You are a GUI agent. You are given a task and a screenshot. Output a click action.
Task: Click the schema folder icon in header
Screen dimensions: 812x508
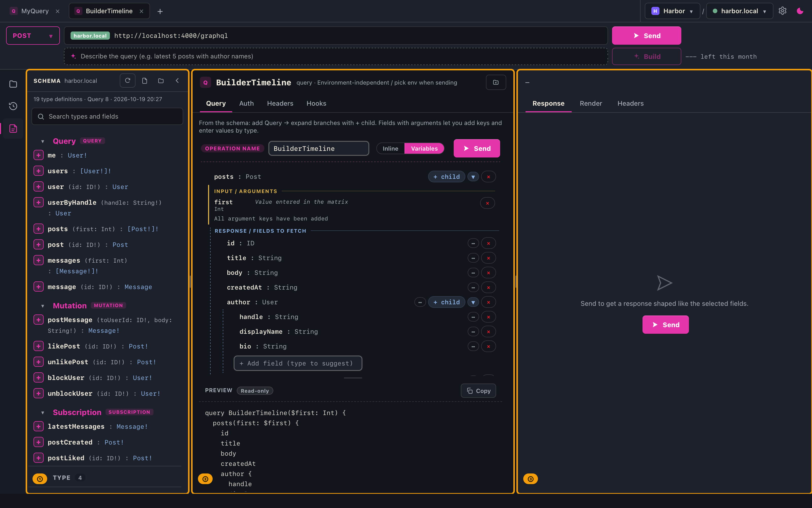click(x=161, y=81)
